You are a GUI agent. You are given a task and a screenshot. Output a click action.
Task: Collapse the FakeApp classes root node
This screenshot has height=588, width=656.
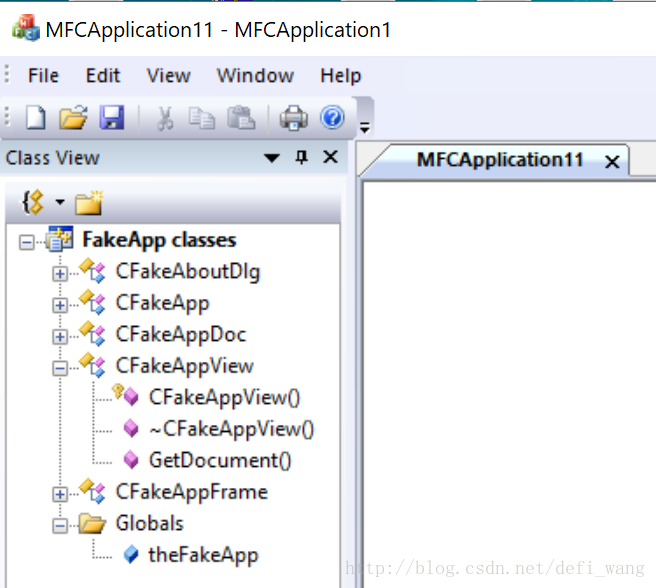point(27,242)
